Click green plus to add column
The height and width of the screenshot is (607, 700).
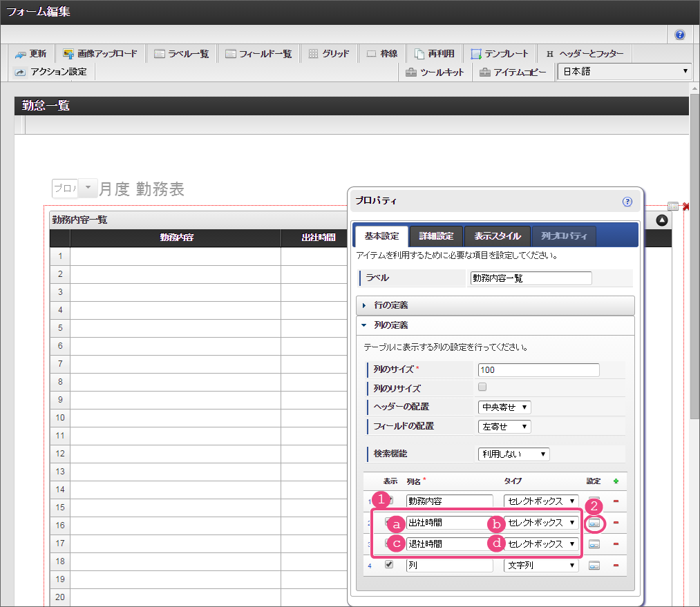(x=616, y=481)
